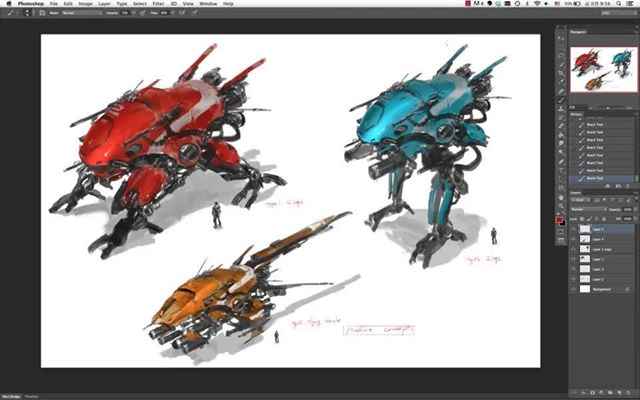Screen dimensions: 640x400
Task: Select the Lasso tool
Action: point(561,56)
